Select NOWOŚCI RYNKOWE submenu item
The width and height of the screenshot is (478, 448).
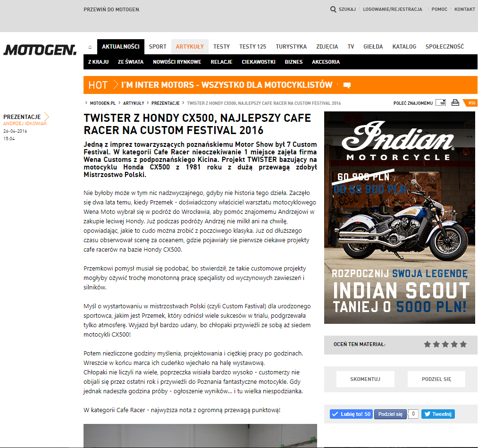tap(177, 62)
